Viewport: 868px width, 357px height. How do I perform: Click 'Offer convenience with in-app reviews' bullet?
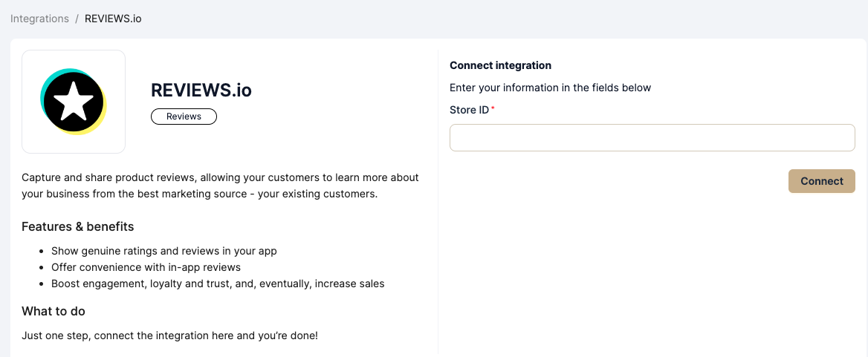(146, 267)
